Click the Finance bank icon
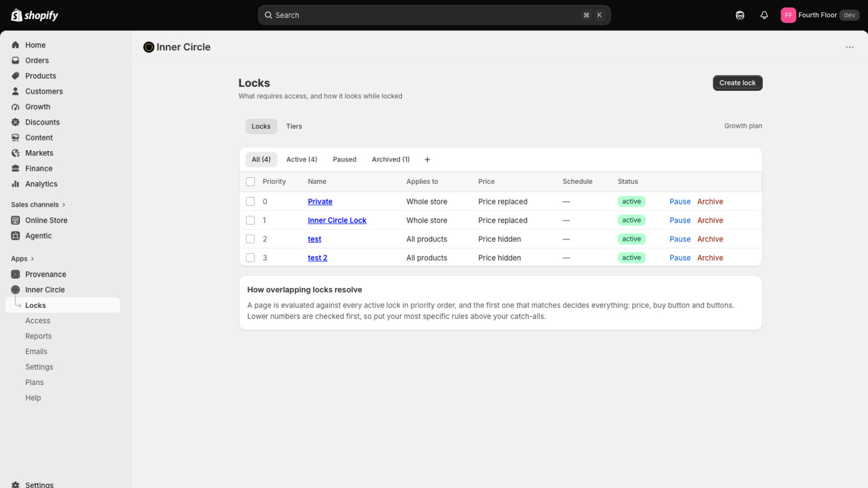The image size is (868, 488). pyautogui.click(x=16, y=169)
